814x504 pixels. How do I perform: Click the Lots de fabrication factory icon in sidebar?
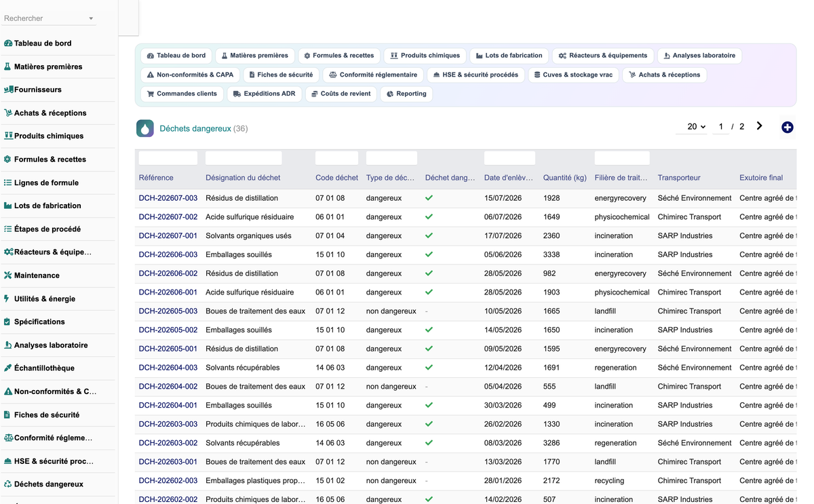(x=8, y=206)
